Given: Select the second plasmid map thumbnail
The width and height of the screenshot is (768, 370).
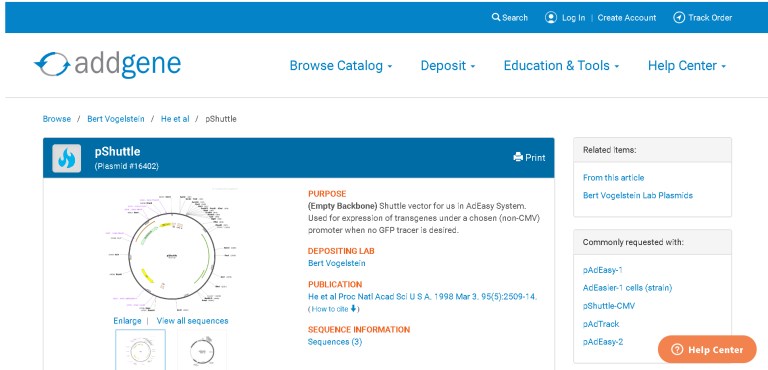Looking at the screenshot, I should click(202, 349).
